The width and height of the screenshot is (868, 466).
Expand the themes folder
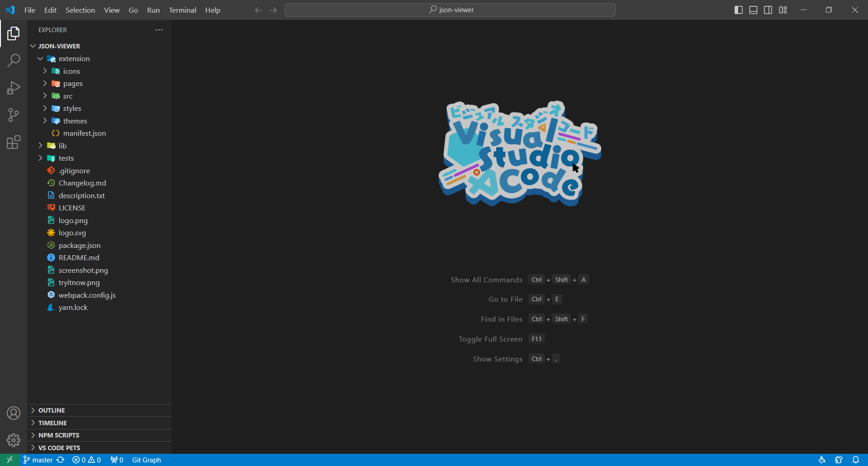[x=99, y=121]
